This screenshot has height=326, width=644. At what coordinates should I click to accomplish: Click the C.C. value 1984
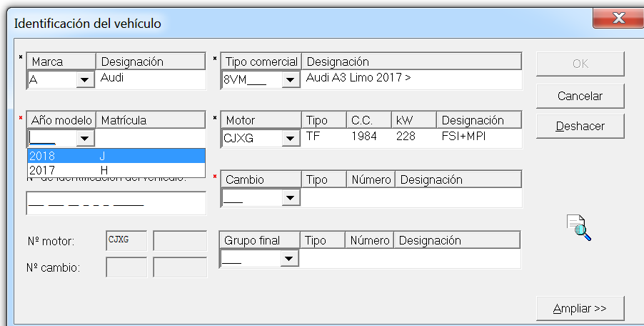[x=364, y=136]
